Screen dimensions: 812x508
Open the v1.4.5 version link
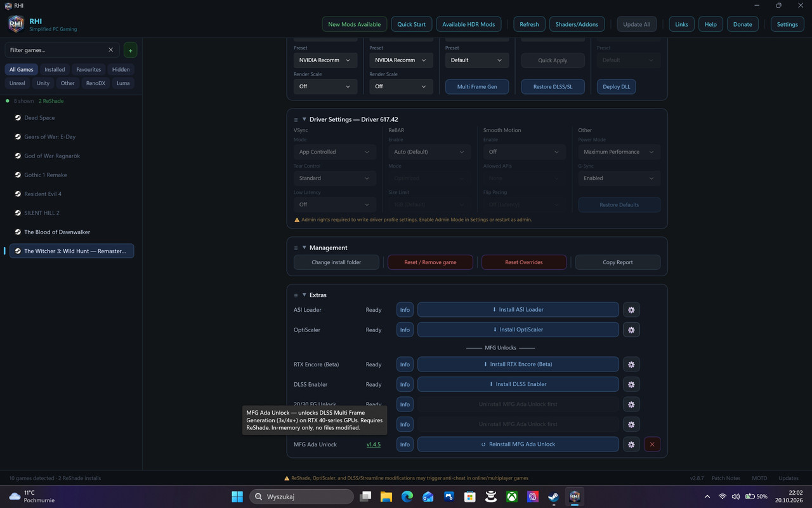click(x=374, y=444)
